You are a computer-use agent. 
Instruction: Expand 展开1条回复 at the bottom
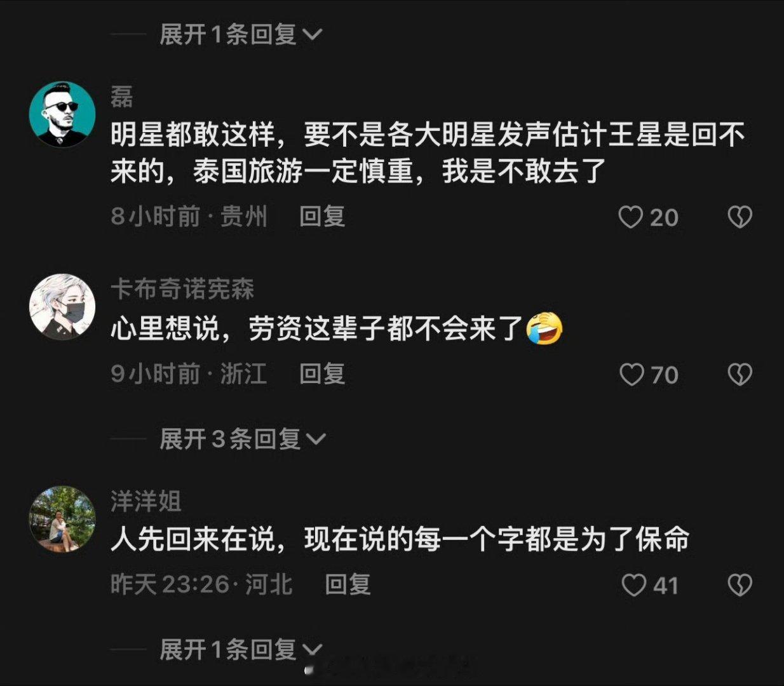coord(240,649)
